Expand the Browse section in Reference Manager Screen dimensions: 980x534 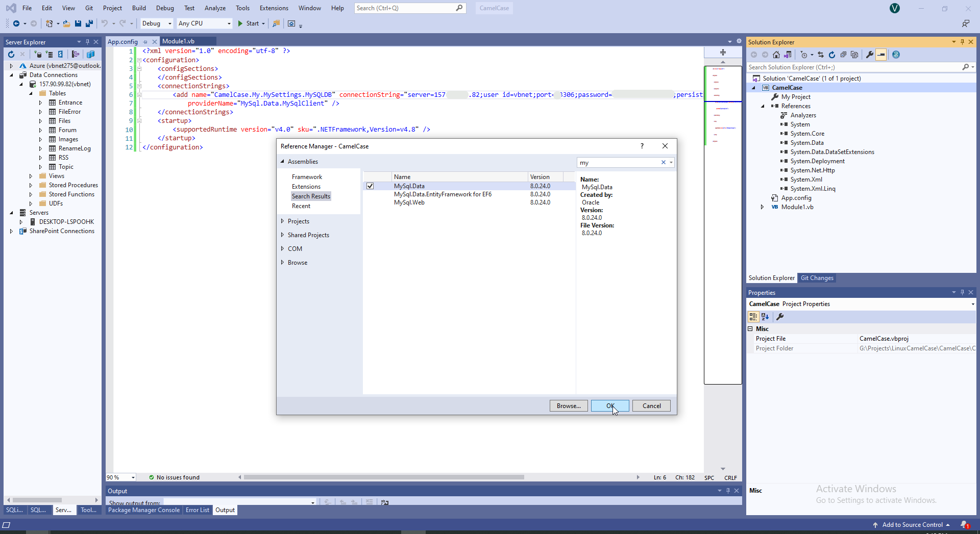(282, 263)
